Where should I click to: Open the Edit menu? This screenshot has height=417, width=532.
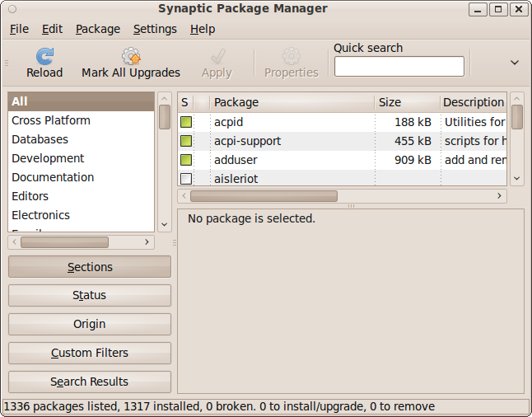pyautogui.click(x=52, y=29)
